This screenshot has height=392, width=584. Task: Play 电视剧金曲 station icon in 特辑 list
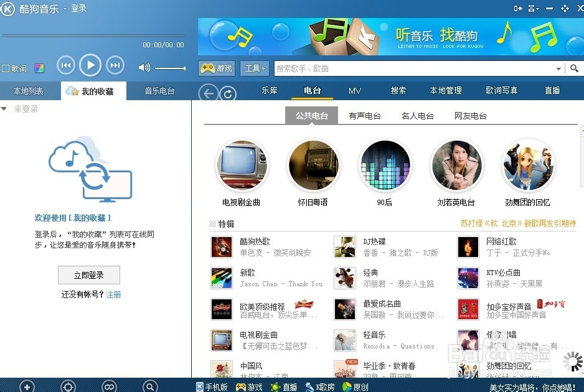pos(222,340)
